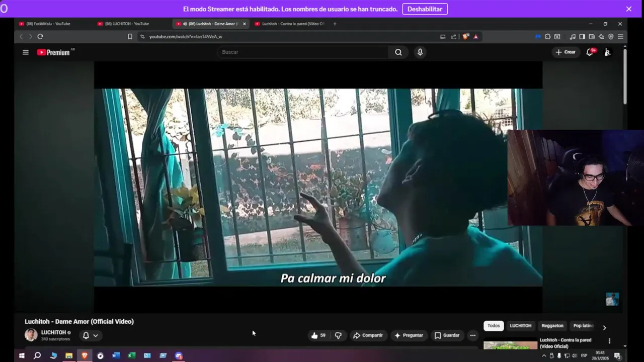Close the Luchitoh - Dame Amor tab
This screenshot has width=644, height=362.
click(x=245, y=24)
